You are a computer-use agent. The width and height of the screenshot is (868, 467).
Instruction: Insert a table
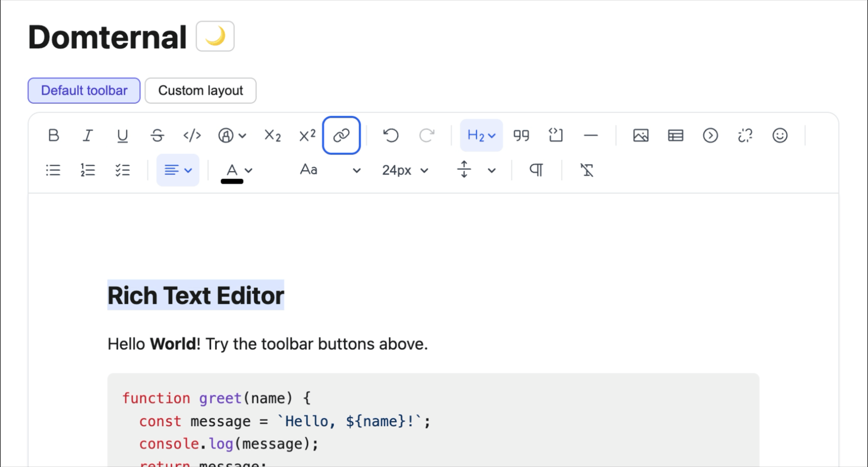675,135
